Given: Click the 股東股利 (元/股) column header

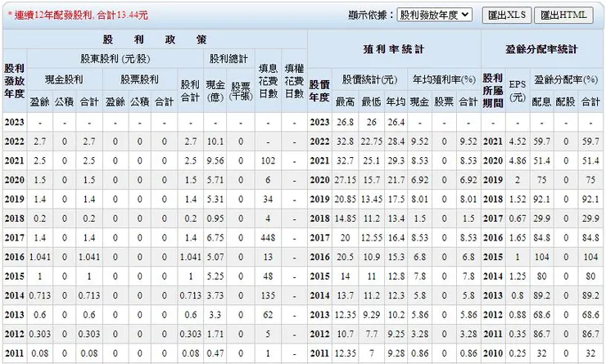Looking at the screenshot, I should pyautogui.click(x=115, y=59).
